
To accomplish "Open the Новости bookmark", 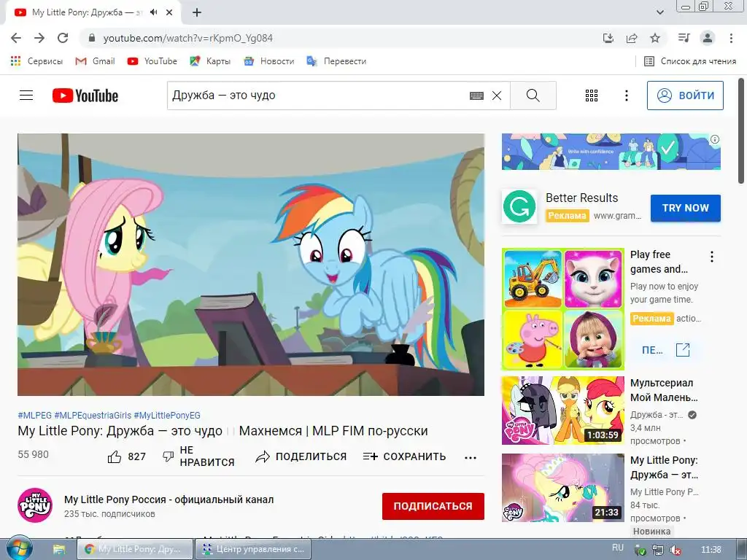I will [268, 61].
